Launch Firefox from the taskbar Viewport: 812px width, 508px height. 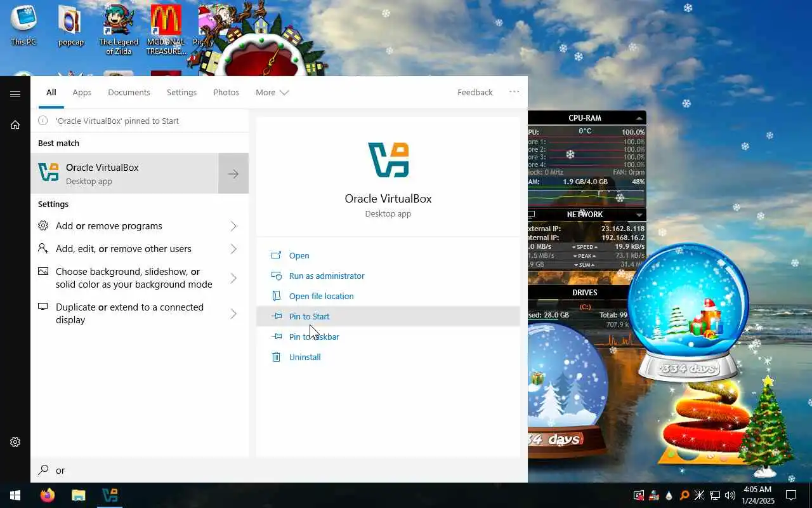coord(48,495)
